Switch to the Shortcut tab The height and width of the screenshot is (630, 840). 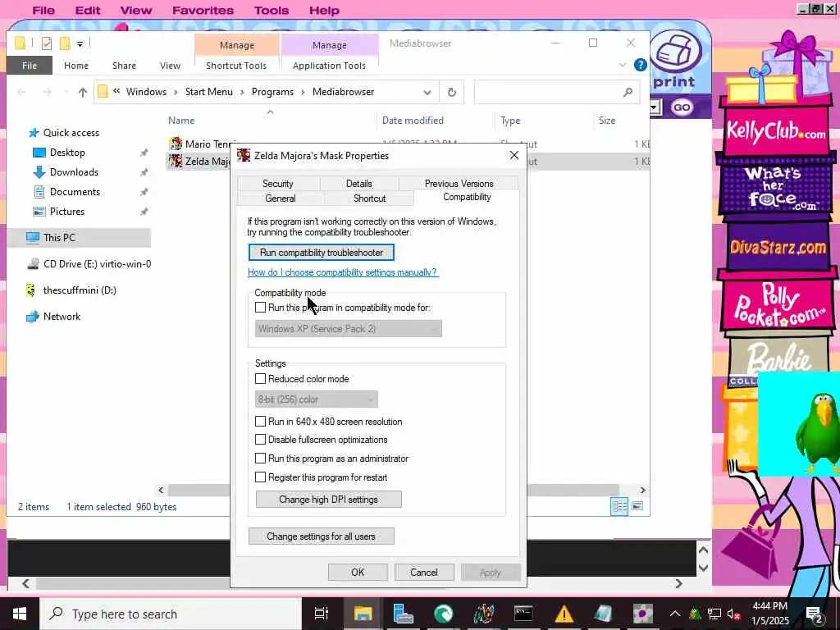click(x=370, y=199)
